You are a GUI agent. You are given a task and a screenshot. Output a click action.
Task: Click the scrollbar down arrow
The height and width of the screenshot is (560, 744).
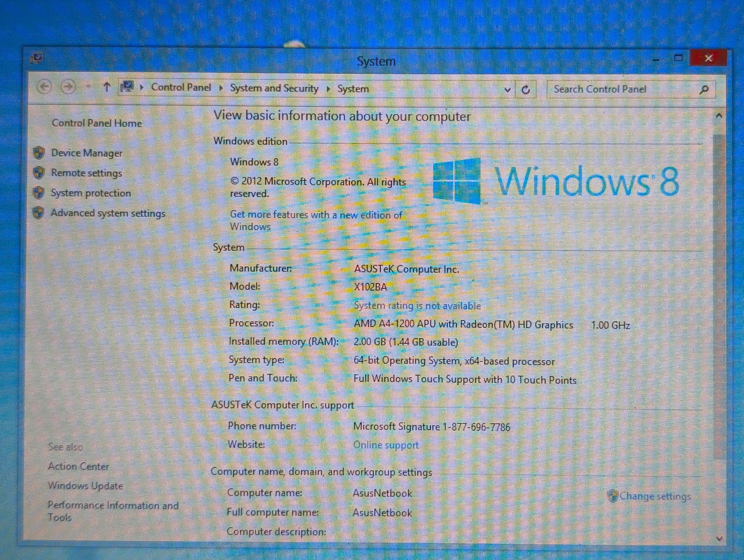[719, 539]
